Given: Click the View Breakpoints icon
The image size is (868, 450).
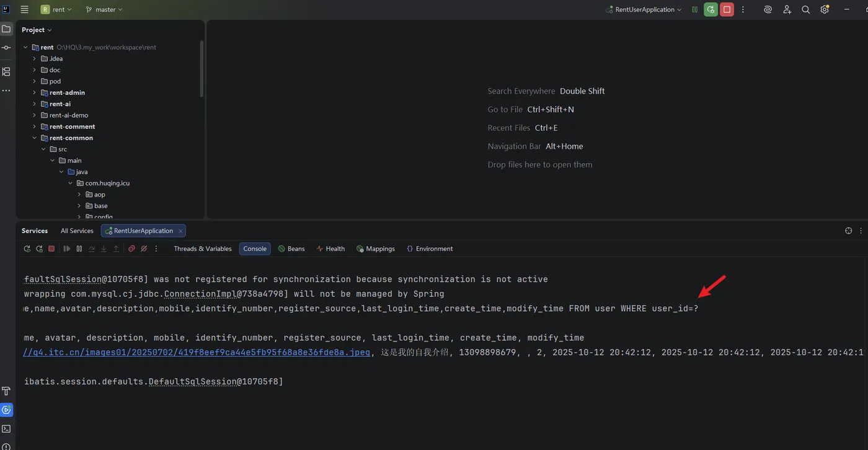Looking at the screenshot, I should (131, 249).
